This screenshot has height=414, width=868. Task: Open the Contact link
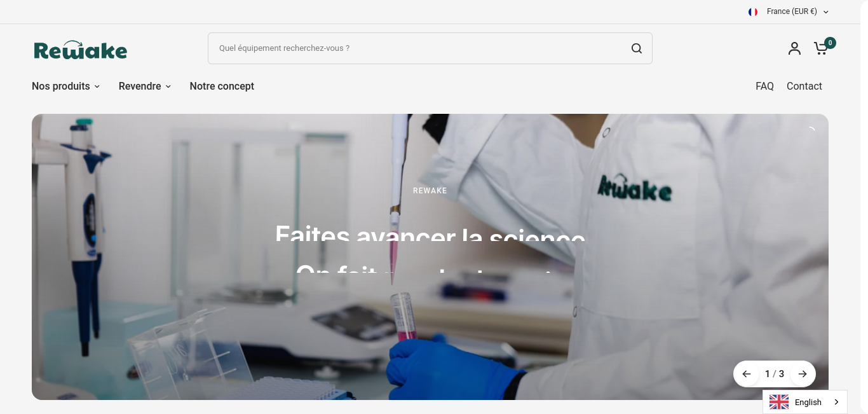[x=804, y=86]
